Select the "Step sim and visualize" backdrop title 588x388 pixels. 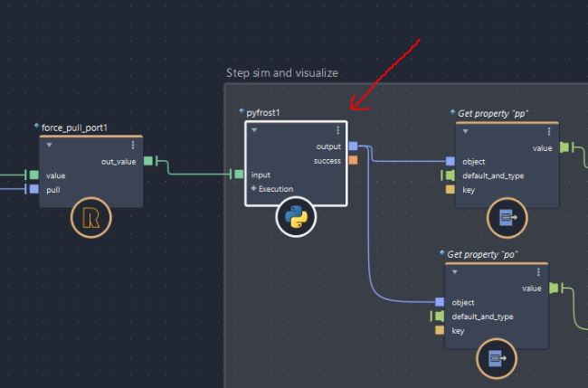tap(281, 72)
